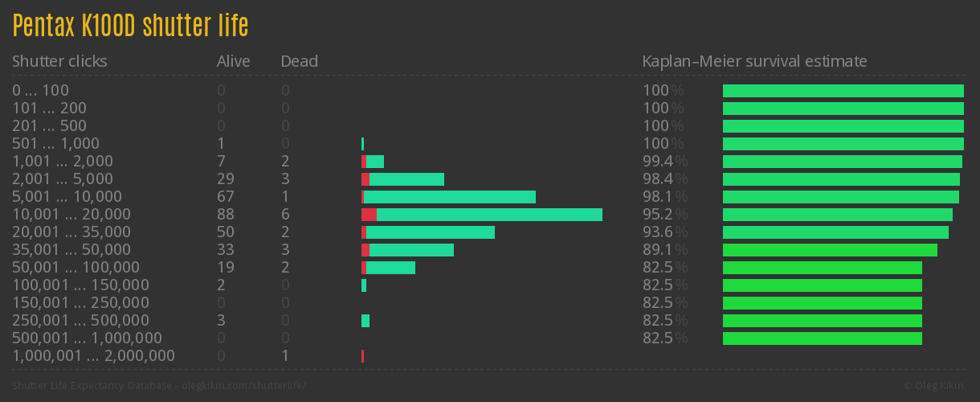980x402 pixels.
Task: Select the "50,001 … 100,000" range label
Action: click(x=76, y=268)
